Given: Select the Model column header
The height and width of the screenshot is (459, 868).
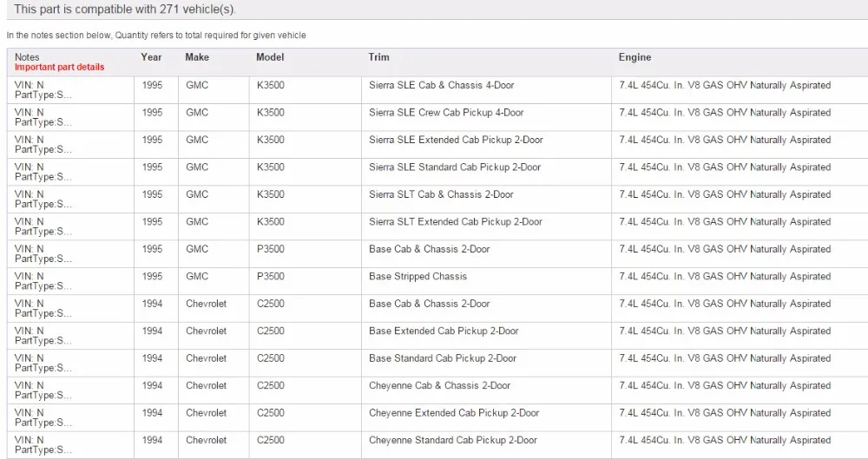Looking at the screenshot, I should point(270,57).
